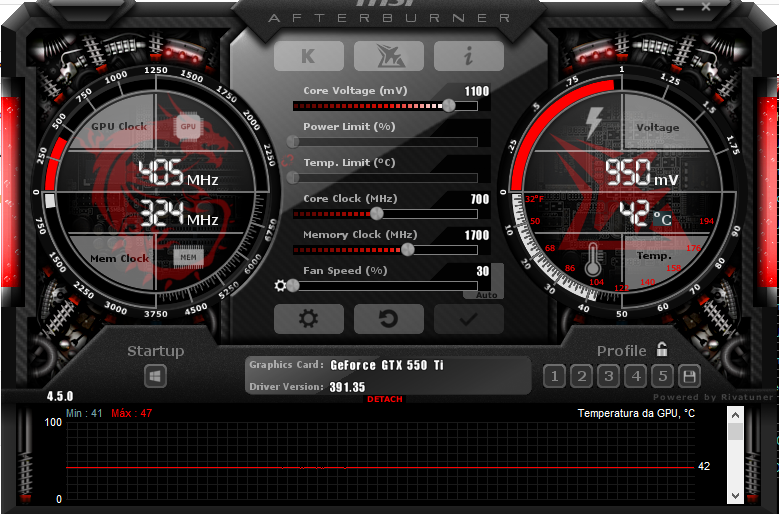Select profile slot 1
The width and height of the screenshot is (779, 514).
click(x=554, y=376)
